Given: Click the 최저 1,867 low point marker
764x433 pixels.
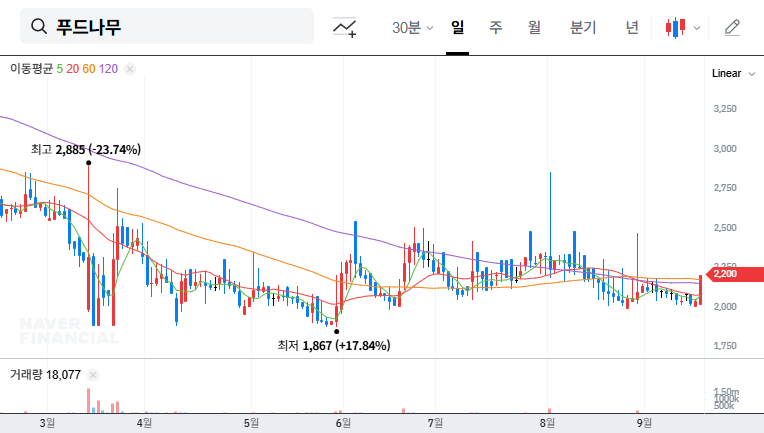Looking at the screenshot, I should tap(337, 331).
